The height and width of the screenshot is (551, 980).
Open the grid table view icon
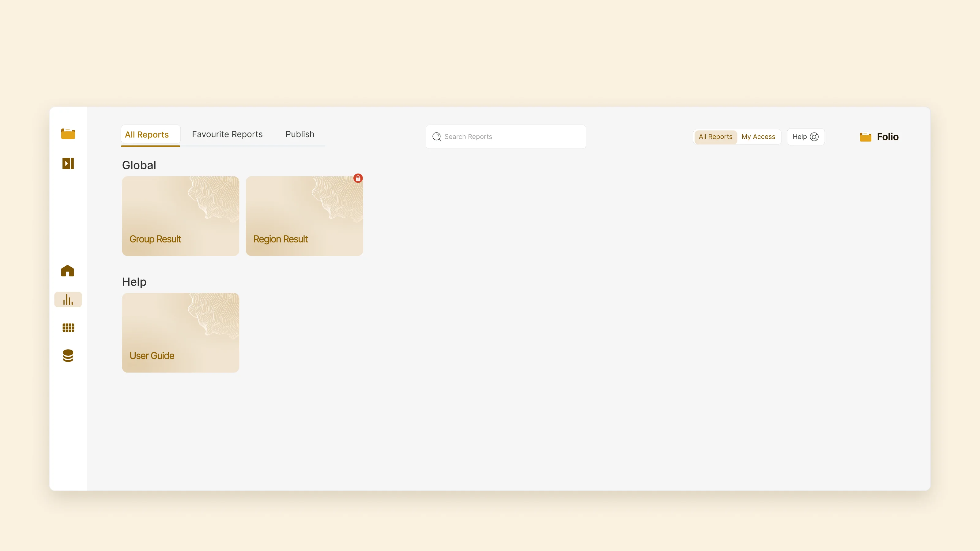click(68, 328)
